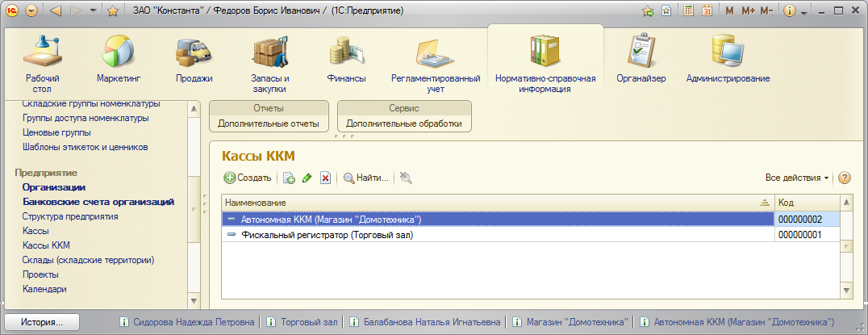Expand dropdown arrow next to info icon
This screenshot has height=335, width=868.
(803, 11)
